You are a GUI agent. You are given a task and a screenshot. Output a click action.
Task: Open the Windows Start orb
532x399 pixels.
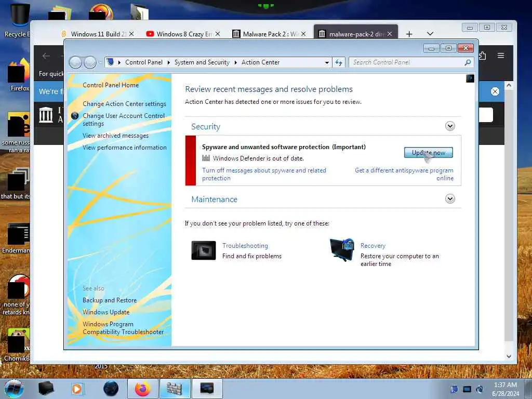(x=14, y=389)
